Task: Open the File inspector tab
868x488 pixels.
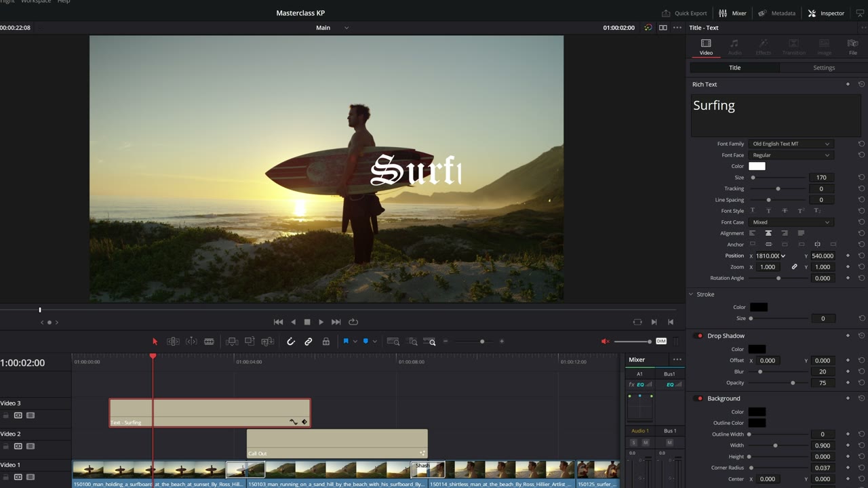Action: pyautogui.click(x=853, y=47)
